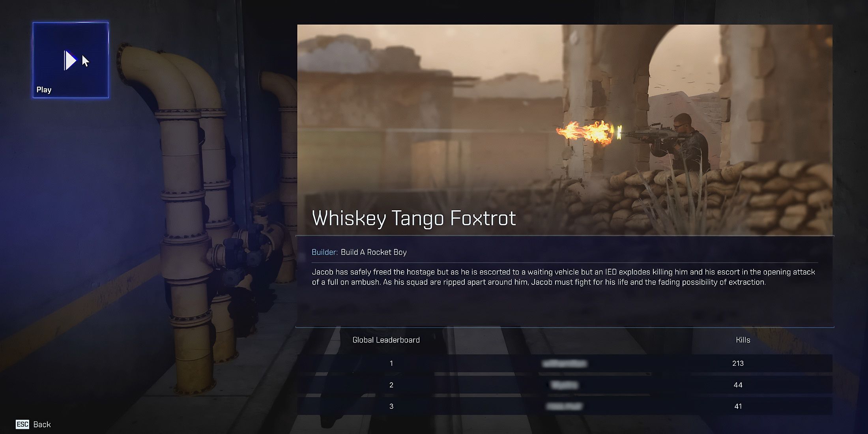Click the 44 kills score
Screen dimensions: 868x434
(738, 385)
